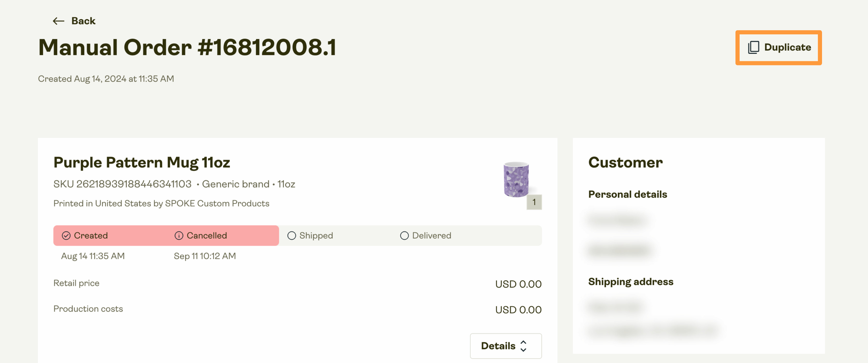Open the Personal details section
This screenshot has width=868, height=363.
(x=627, y=194)
